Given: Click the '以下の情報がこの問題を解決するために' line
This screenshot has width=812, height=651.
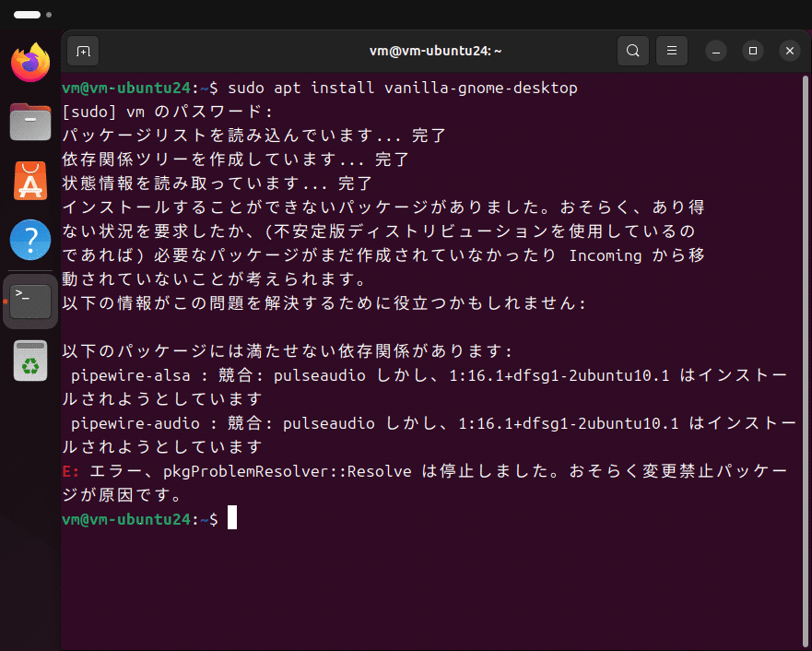Looking at the screenshot, I should click(324, 303).
